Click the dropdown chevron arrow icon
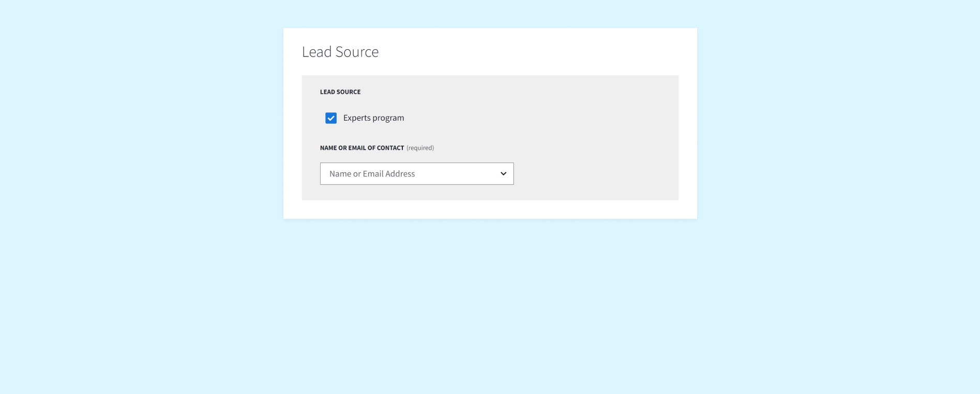The height and width of the screenshot is (394, 980). (503, 174)
